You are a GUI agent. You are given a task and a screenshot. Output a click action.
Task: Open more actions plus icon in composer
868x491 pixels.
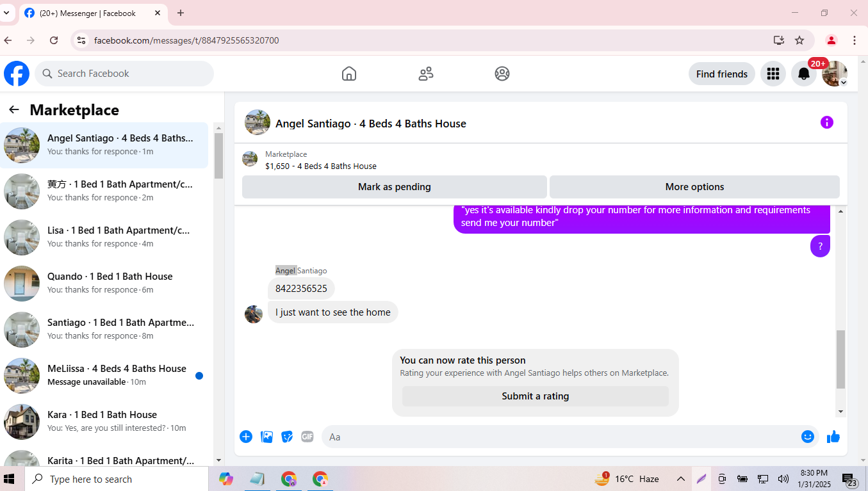(246, 437)
